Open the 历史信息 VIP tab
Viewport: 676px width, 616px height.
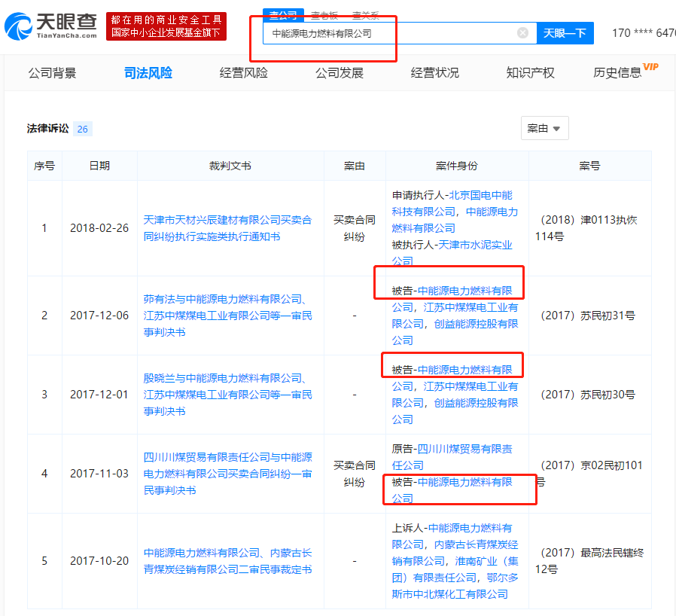pyautogui.click(x=625, y=72)
